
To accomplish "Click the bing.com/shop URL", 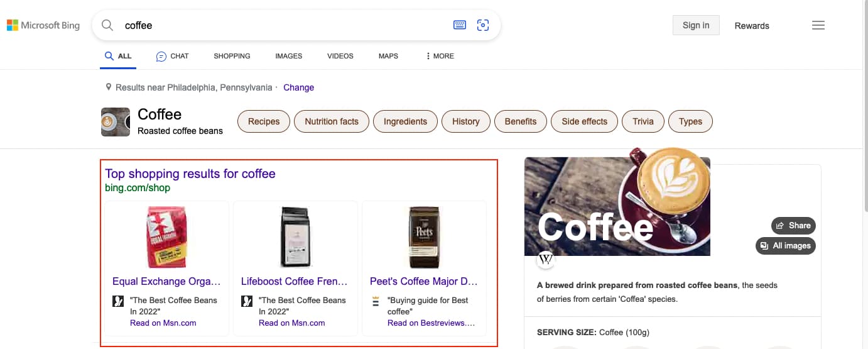I will tap(138, 187).
